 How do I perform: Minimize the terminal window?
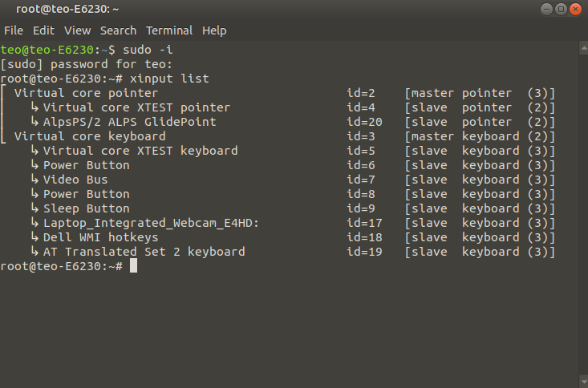pyautogui.click(x=547, y=10)
